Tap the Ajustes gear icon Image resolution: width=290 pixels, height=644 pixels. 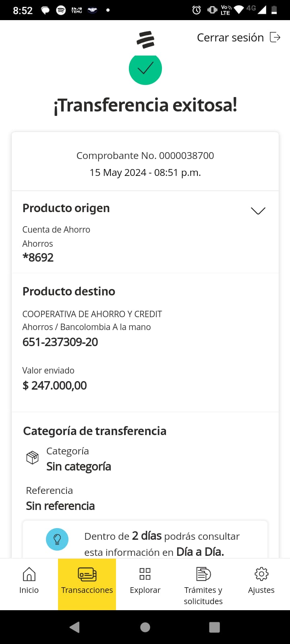(261, 574)
